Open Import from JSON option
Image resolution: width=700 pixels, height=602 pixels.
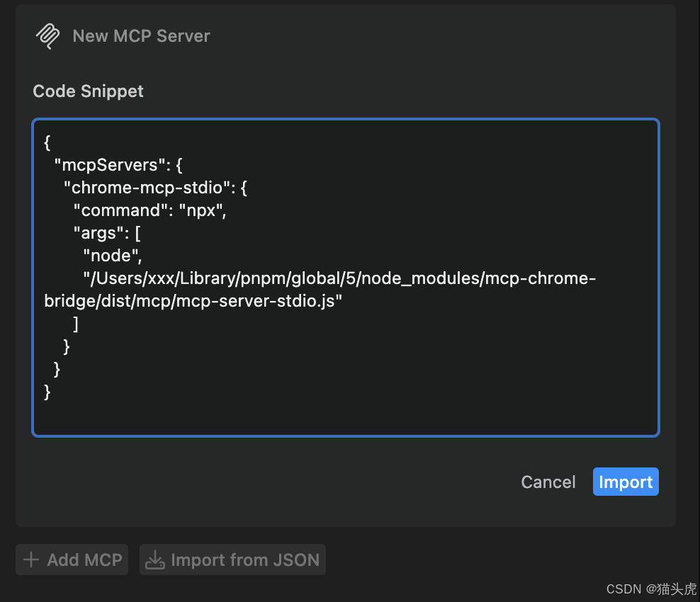click(244, 560)
